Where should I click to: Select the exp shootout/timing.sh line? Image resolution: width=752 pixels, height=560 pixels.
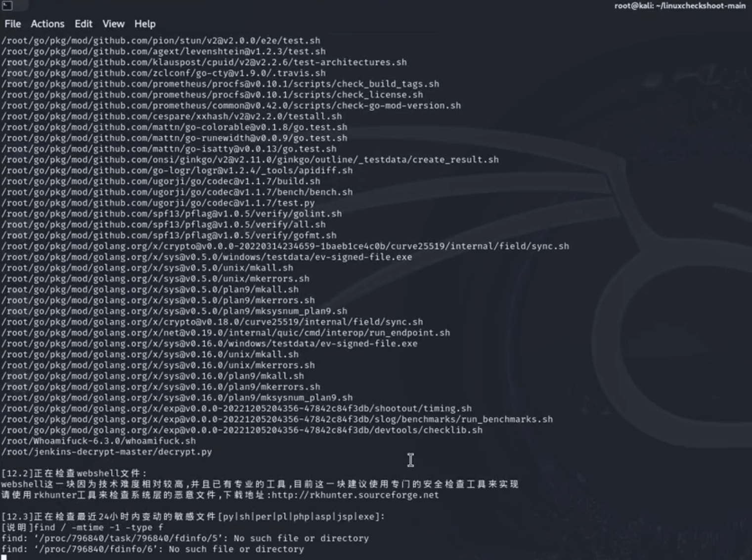coord(237,409)
